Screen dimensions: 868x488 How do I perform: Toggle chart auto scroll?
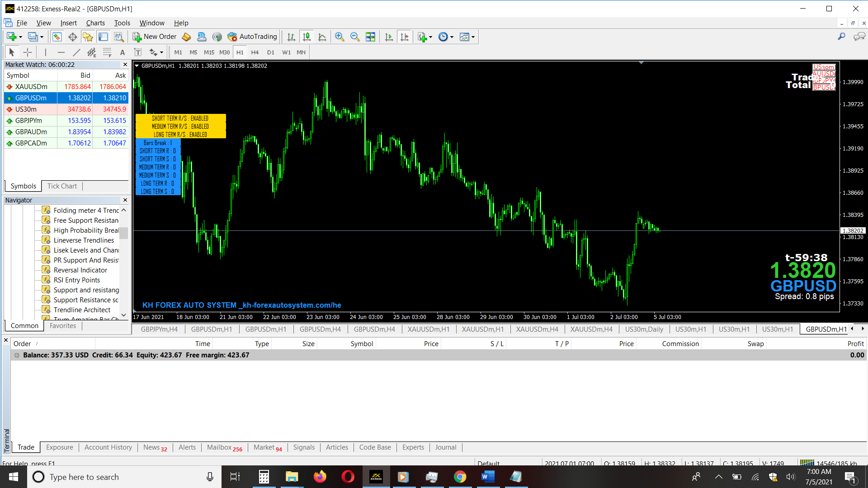click(x=389, y=37)
